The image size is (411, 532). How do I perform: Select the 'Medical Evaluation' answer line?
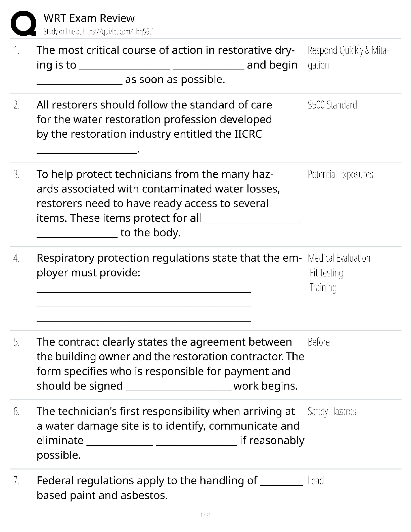coord(339,258)
